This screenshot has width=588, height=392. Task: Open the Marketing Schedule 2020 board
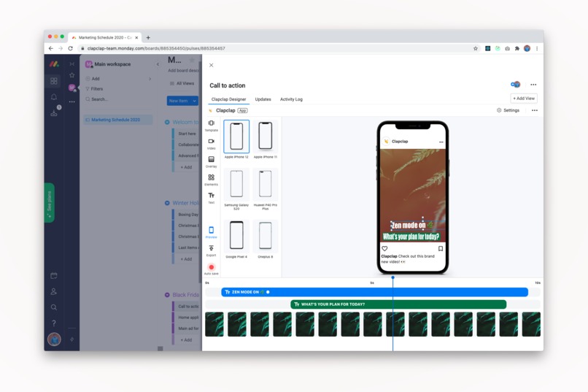point(117,120)
